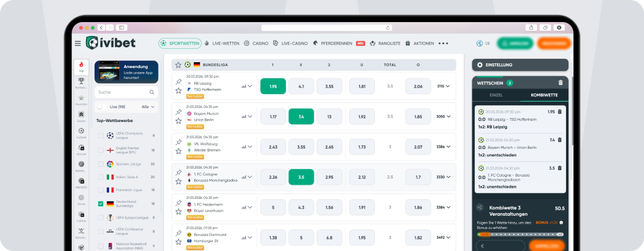The image size is (644, 251).
Task: Go to Live-Wetten section
Action: [x=222, y=43]
